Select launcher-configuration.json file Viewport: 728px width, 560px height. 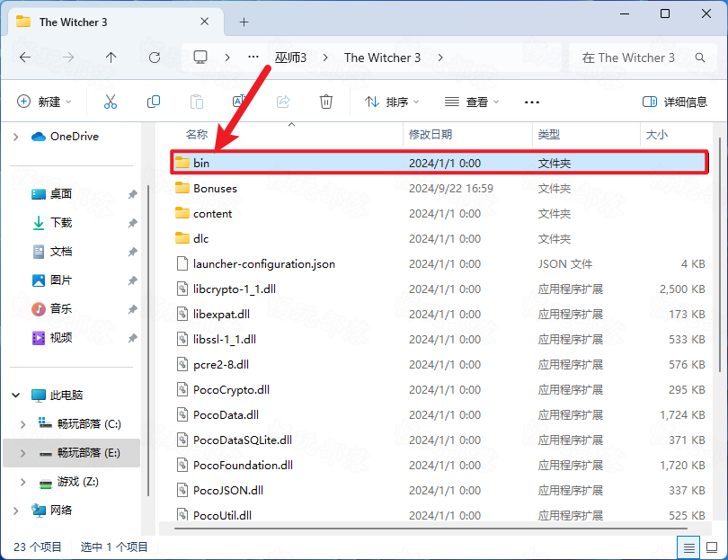click(439, 263)
